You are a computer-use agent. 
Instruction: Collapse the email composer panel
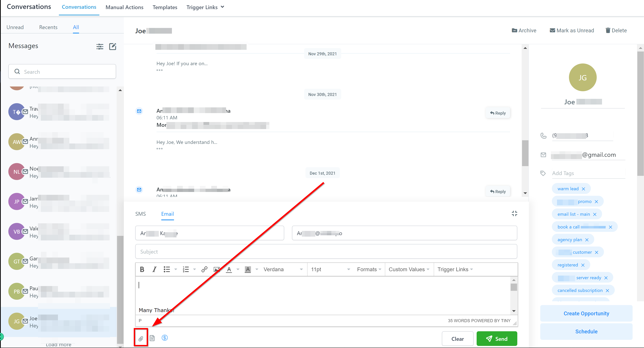(x=514, y=213)
